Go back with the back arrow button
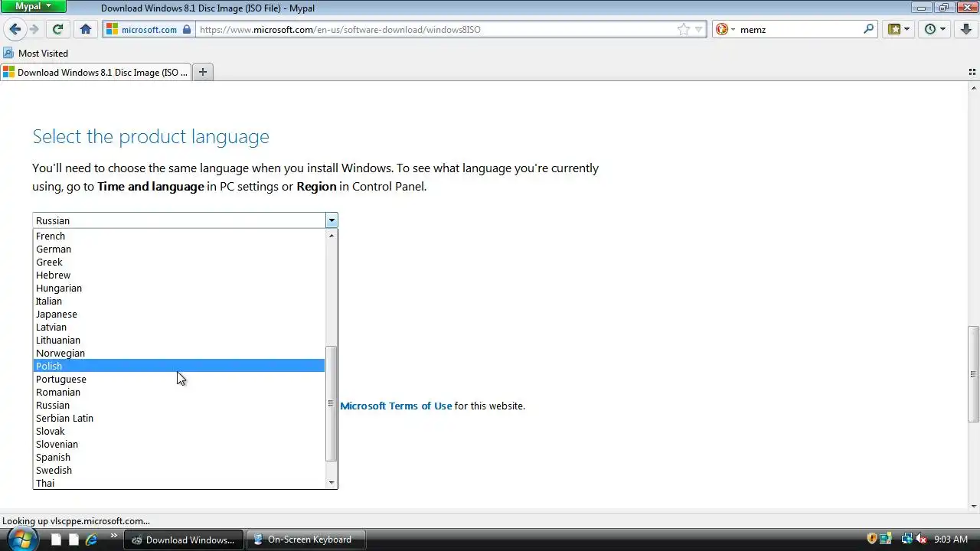 [x=15, y=29]
